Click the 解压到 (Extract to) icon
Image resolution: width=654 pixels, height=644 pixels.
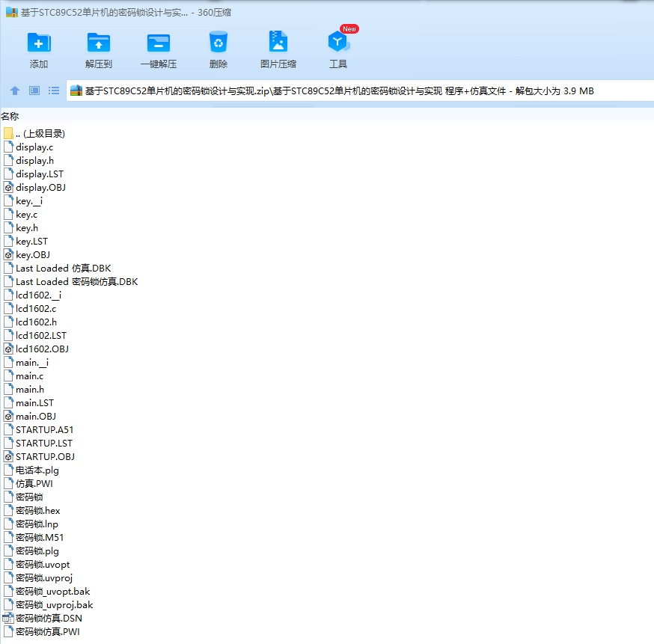click(99, 43)
